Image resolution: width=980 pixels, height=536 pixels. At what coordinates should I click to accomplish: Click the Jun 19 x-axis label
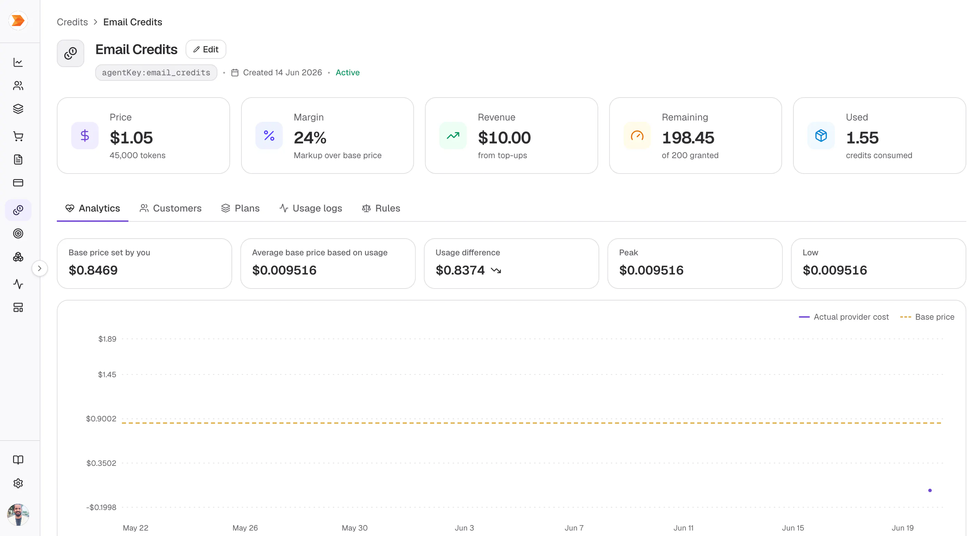(902, 528)
